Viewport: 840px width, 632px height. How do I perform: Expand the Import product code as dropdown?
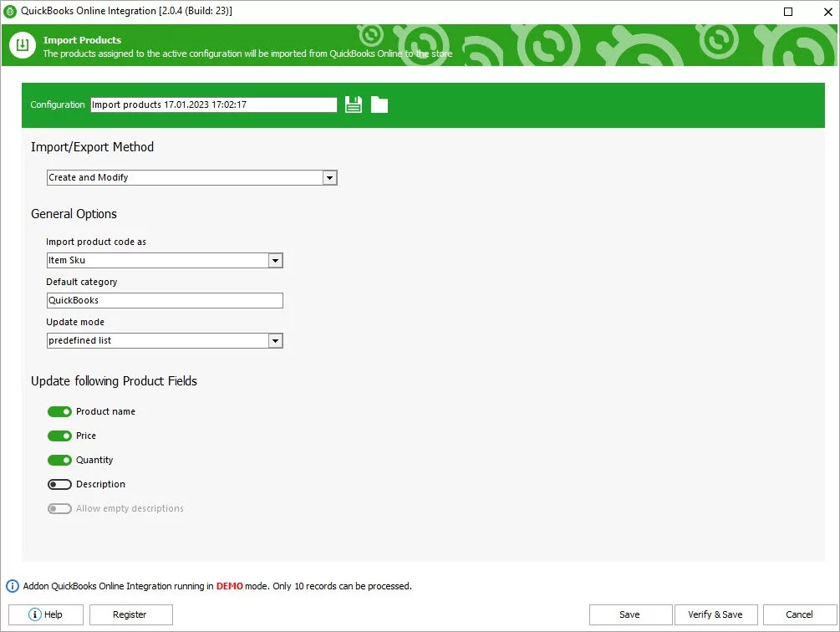(x=275, y=260)
